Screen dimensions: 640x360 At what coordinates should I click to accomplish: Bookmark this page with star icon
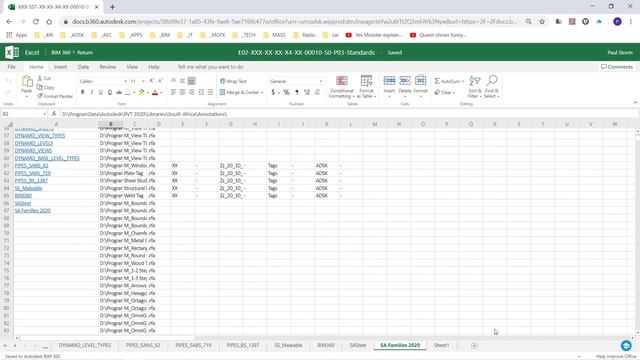click(542, 22)
